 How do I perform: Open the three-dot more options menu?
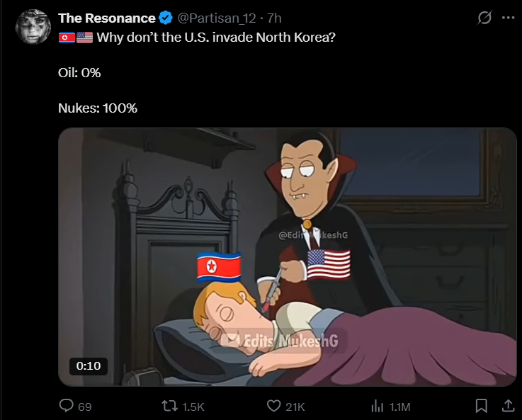tap(509, 18)
